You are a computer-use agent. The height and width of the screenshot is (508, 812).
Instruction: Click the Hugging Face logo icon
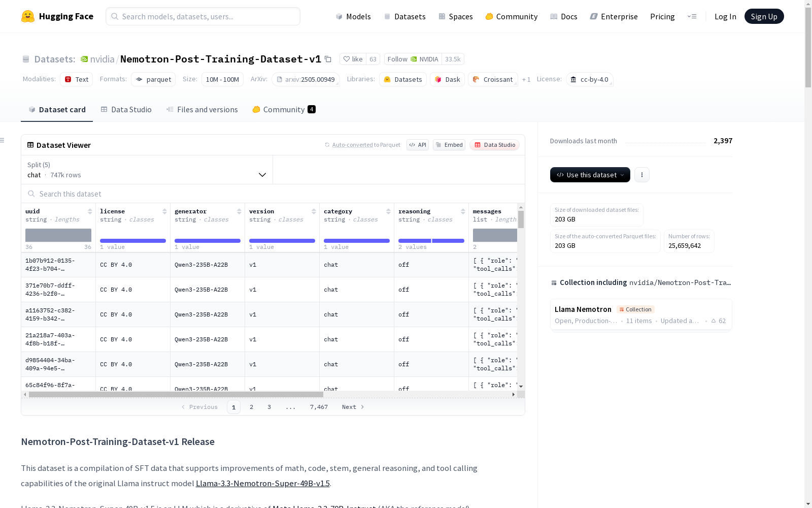point(28,16)
